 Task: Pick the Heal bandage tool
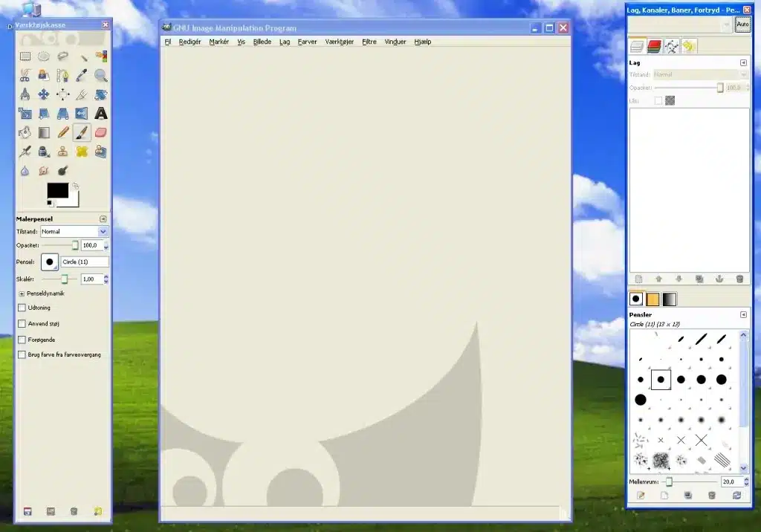(x=82, y=152)
